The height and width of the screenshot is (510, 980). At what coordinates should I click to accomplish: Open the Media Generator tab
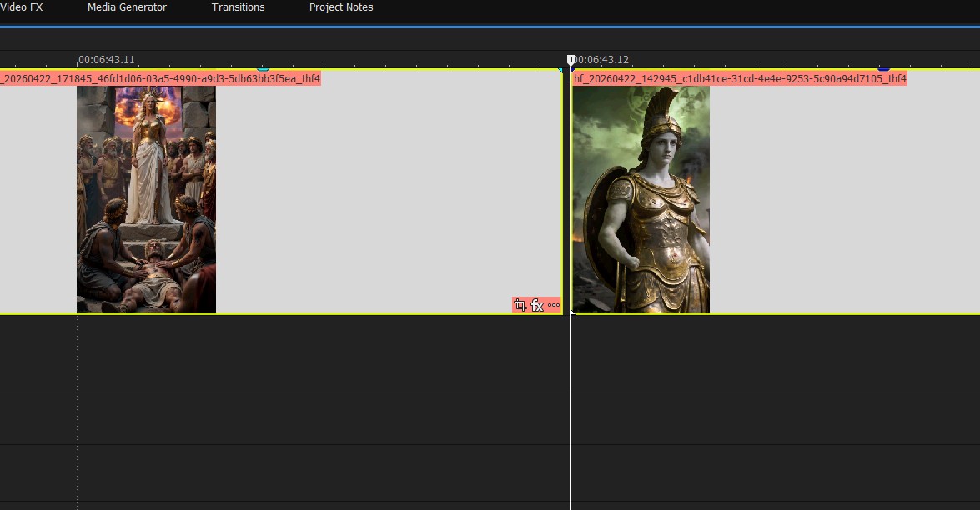pos(127,7)
